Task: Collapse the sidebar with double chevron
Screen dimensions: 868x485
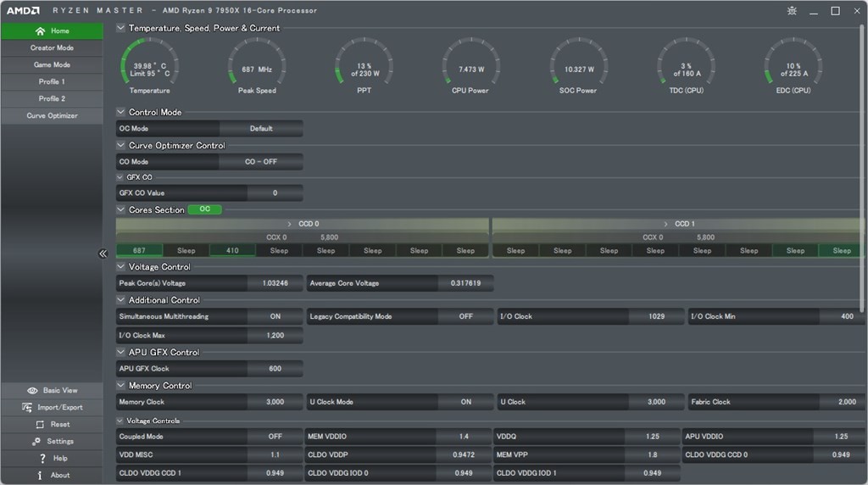Action: tap(103, 254)
